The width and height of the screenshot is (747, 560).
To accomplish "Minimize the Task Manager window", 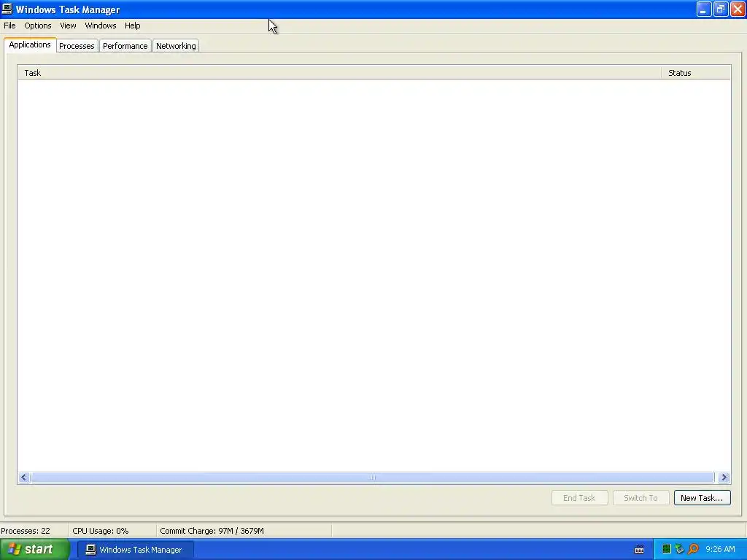I will pos(704,9).
